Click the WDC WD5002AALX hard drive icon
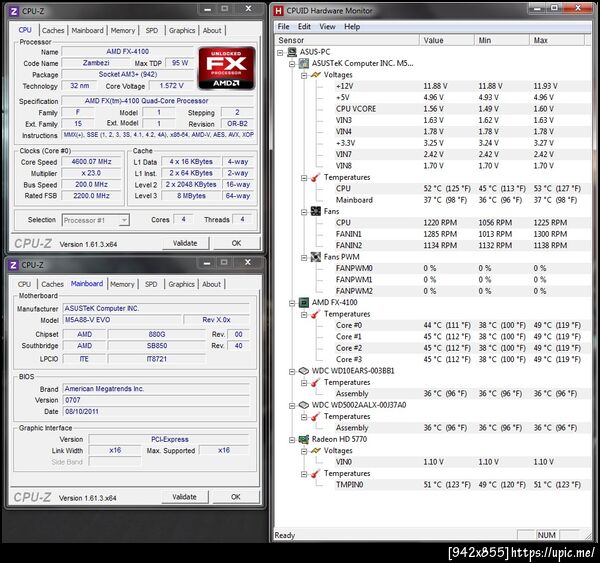Screen dimensions: 600x563 tap(304, 405)
